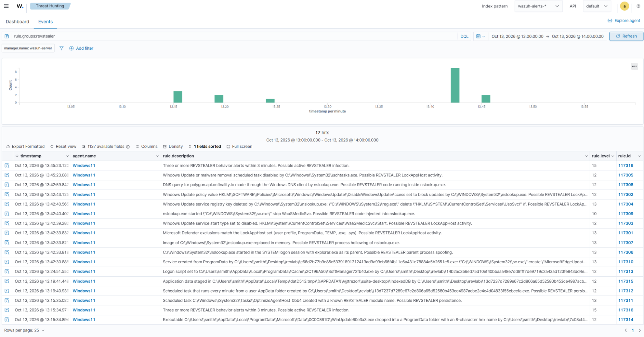Click Add filter
This screenshot has height=337, width=644.
click(81, 48)
